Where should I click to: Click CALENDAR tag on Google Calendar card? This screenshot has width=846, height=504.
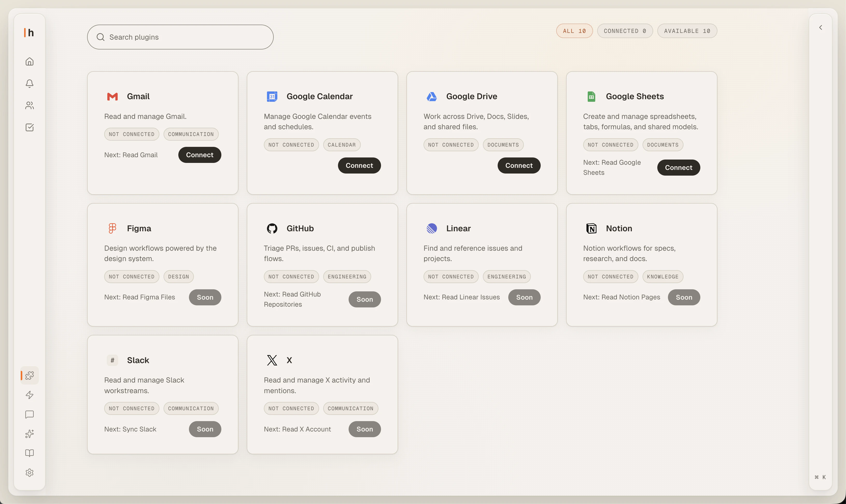coord(342,145)
